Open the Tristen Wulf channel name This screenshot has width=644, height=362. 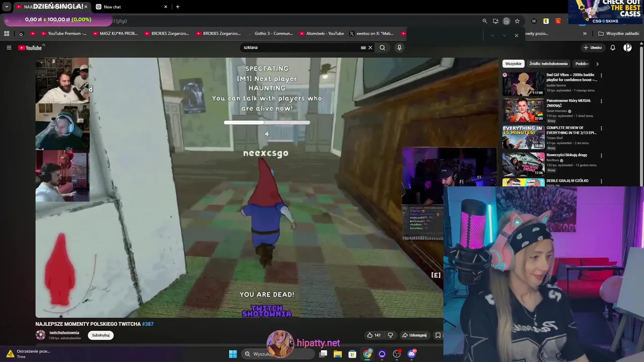pyautogui.click(x=556, y=138)
